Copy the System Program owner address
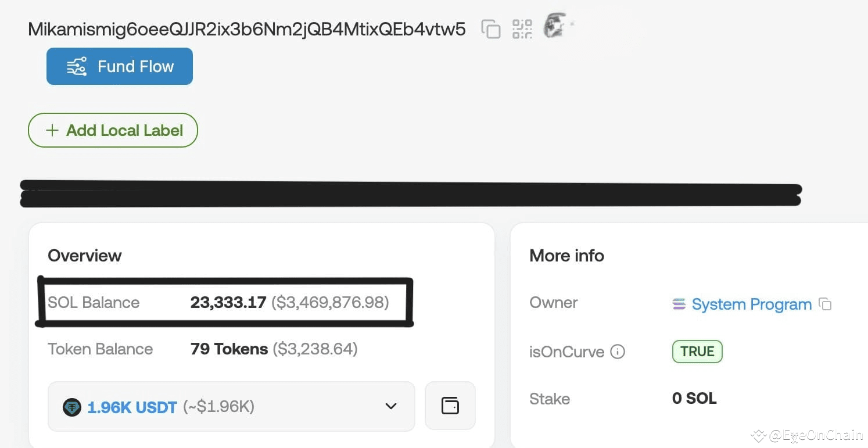The height and width of the screenshot is (448, 868). [x=825, y=304]
